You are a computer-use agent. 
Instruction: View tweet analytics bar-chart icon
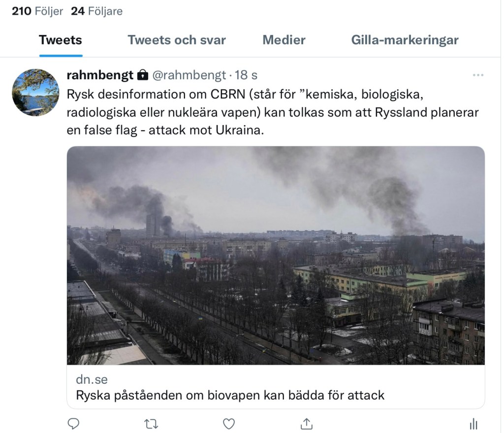coord(474,423)
